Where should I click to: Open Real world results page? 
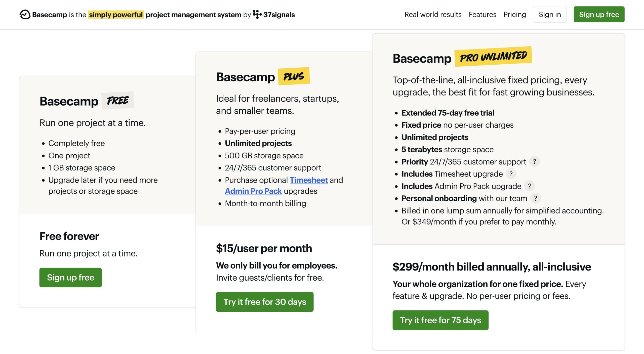[x=433, y=15]
